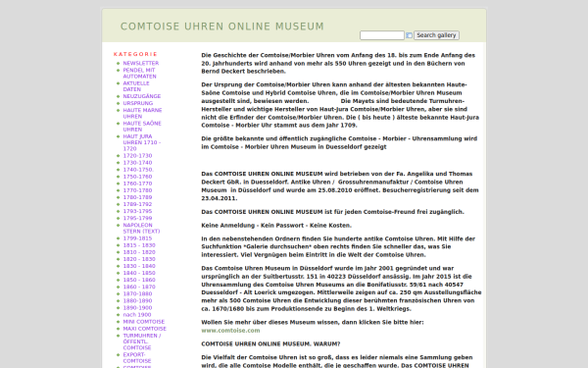Screen dimensions: 588x368
Task: Open the COMTOISE UHREN ONLINE MUSEUM title link
Action: pyautogui.click(x=222, y=26)
